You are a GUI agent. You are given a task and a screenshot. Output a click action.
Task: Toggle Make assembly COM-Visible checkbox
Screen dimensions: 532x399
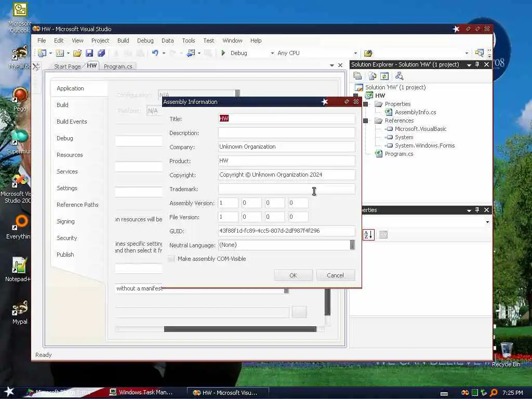[171, 259]
